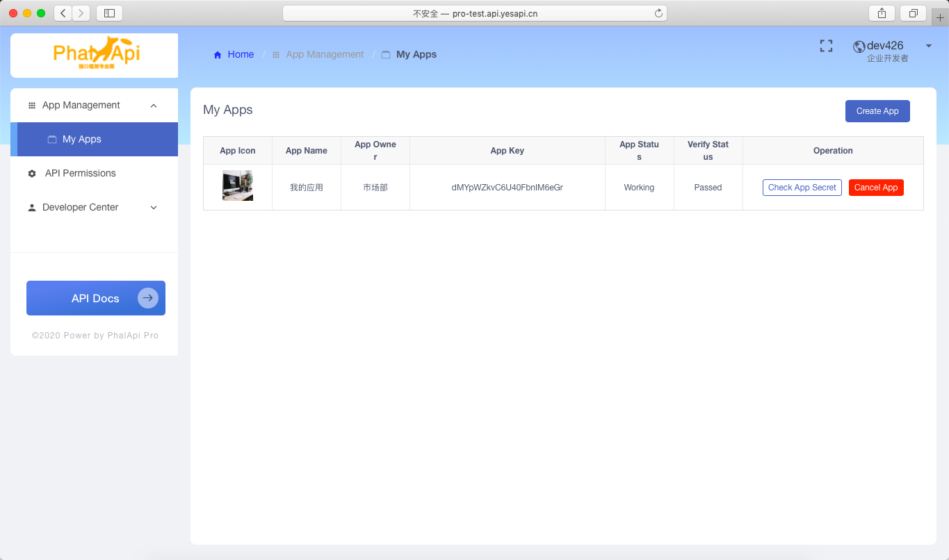This screenshot has height=560, width=949.
Task: Toggle Safari's sidebar button
Action: (x=109, y=13)
